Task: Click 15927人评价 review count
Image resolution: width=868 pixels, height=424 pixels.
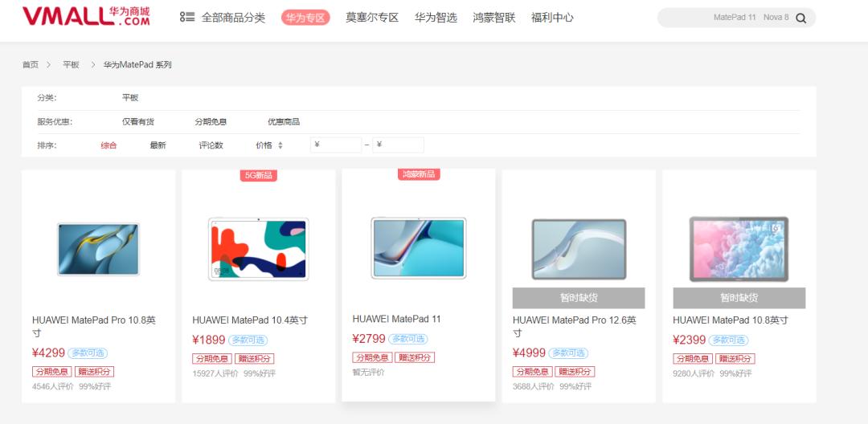Action: point(215,373)
